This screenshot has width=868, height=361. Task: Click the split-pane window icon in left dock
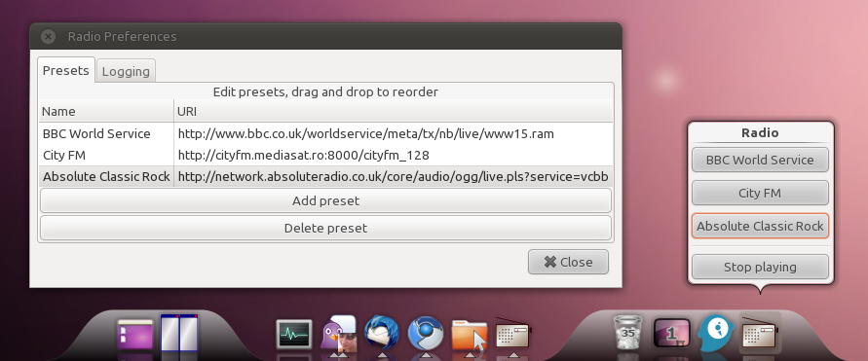click(179, 332)
